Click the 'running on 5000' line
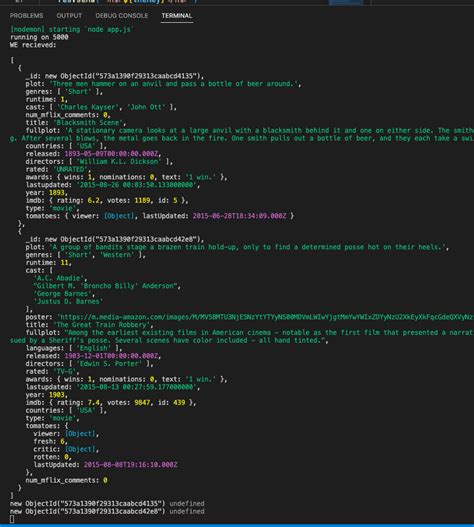Viewport: 474px width, 527px height. 39,37
